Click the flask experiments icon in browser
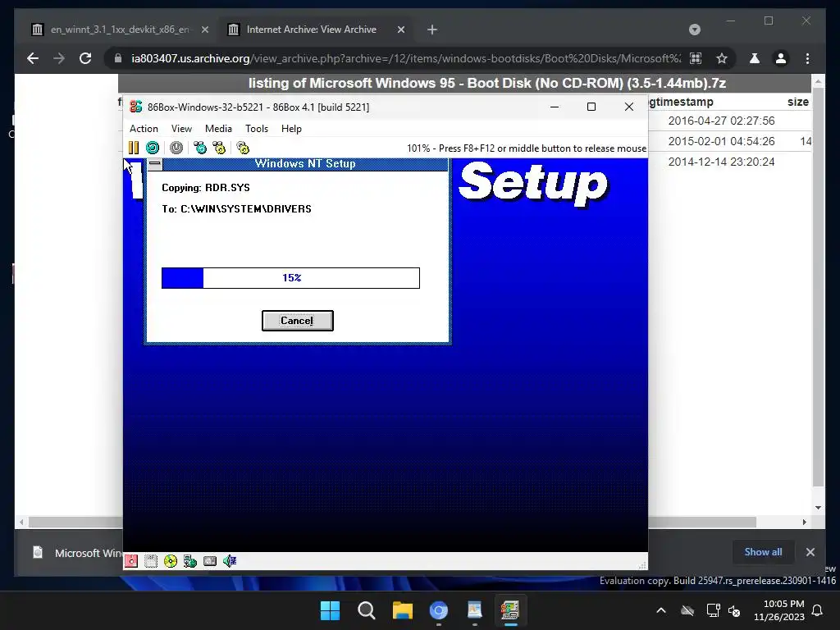Viewport: 840px width, 630px height. (x=755, y=58)
